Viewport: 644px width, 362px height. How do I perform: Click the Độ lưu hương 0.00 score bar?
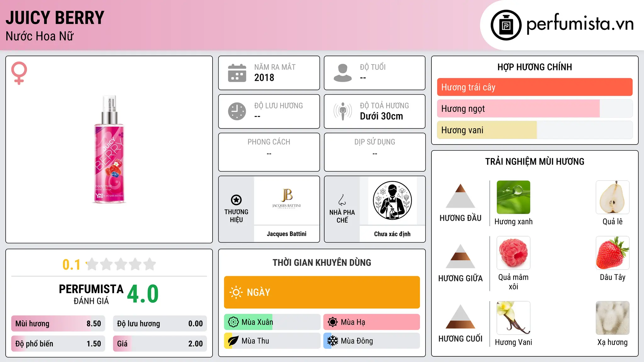tap(160, 324)
